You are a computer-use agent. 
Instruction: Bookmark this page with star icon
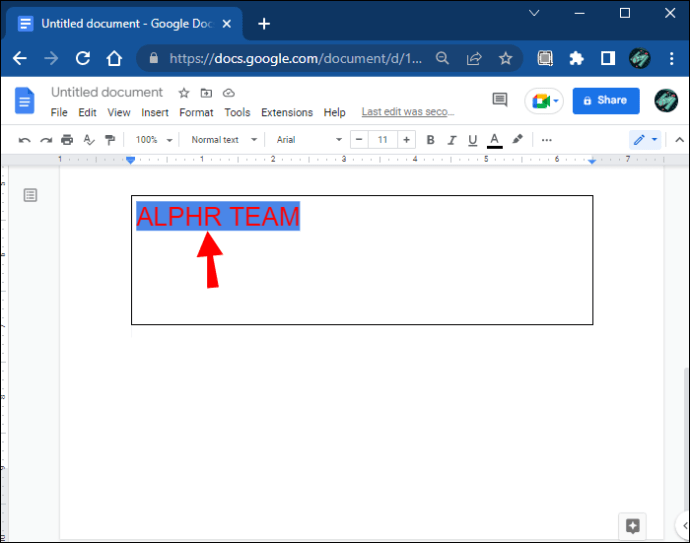506,58
